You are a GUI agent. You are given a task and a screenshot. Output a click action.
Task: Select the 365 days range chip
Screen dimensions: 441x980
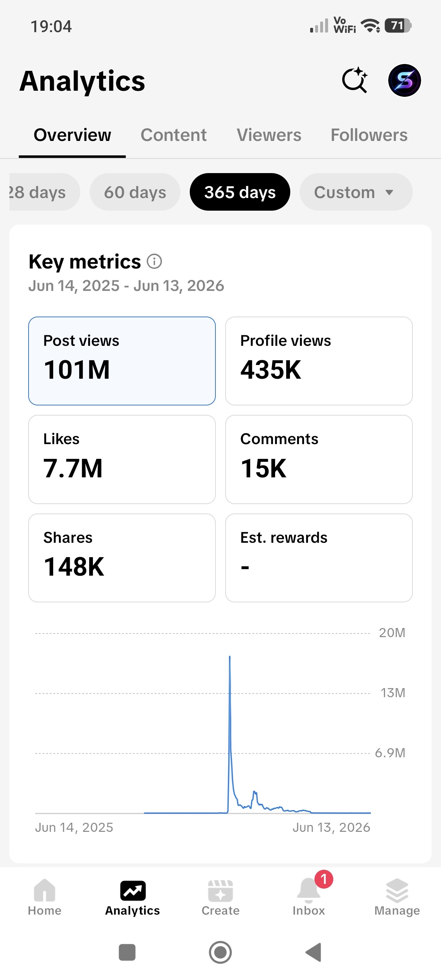[240, 192]
